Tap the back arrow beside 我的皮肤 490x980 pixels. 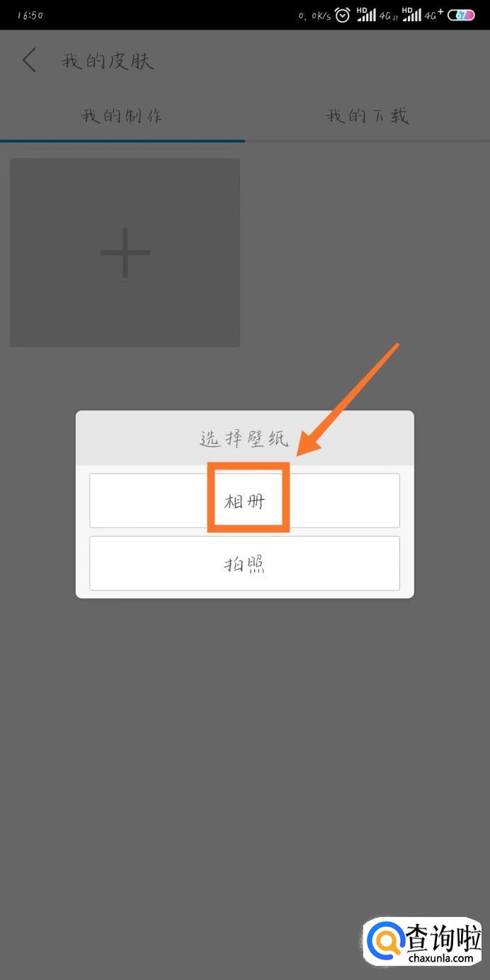pyautogui.click(x=28, y=60)
